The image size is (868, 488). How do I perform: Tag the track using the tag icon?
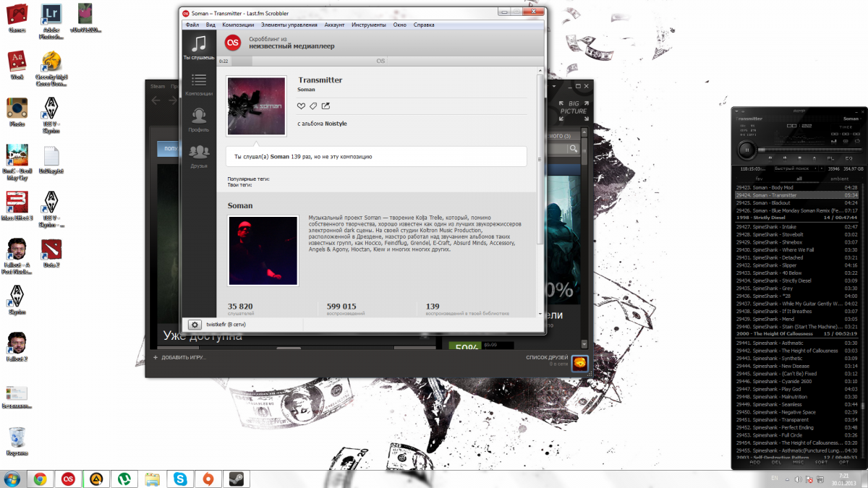coord(313,106)
